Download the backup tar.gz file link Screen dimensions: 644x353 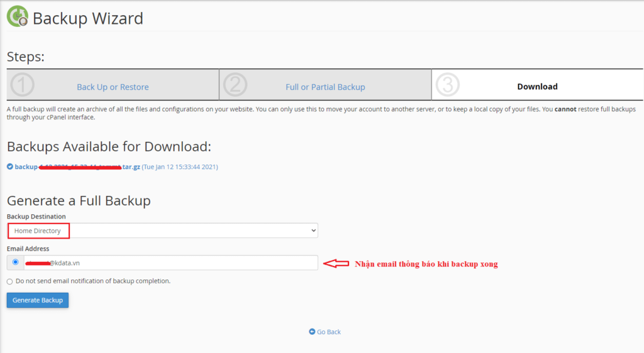[x=77, y=167]
